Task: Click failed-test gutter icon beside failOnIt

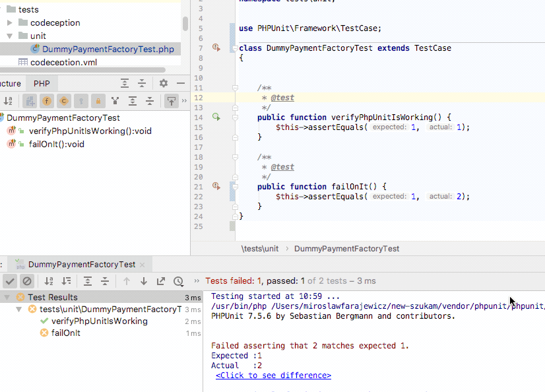Action: point(216,186)
